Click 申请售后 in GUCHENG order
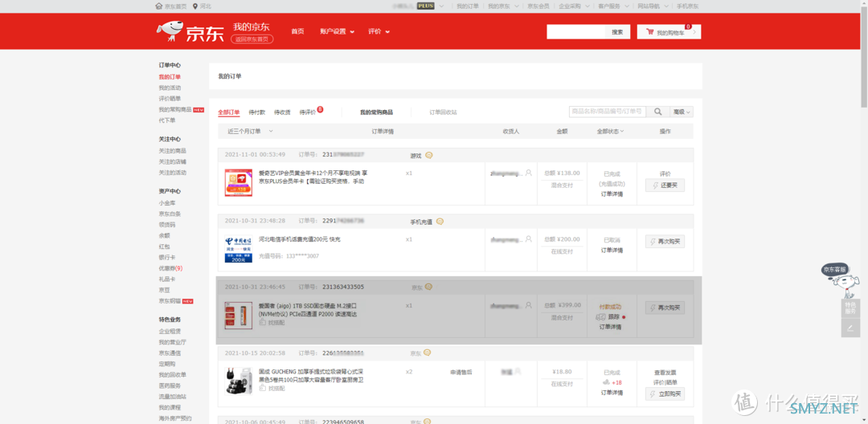868x424 pixels. click(461, 372)
